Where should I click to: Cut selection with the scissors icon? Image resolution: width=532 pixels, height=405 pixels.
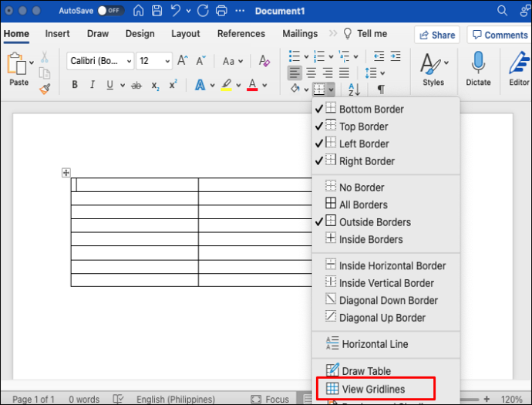45,57
